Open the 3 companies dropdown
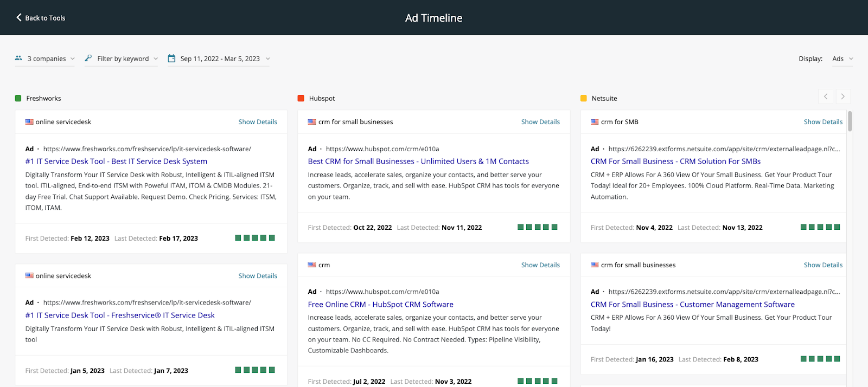This screenshot has height=387, width=868. [45, 59]
